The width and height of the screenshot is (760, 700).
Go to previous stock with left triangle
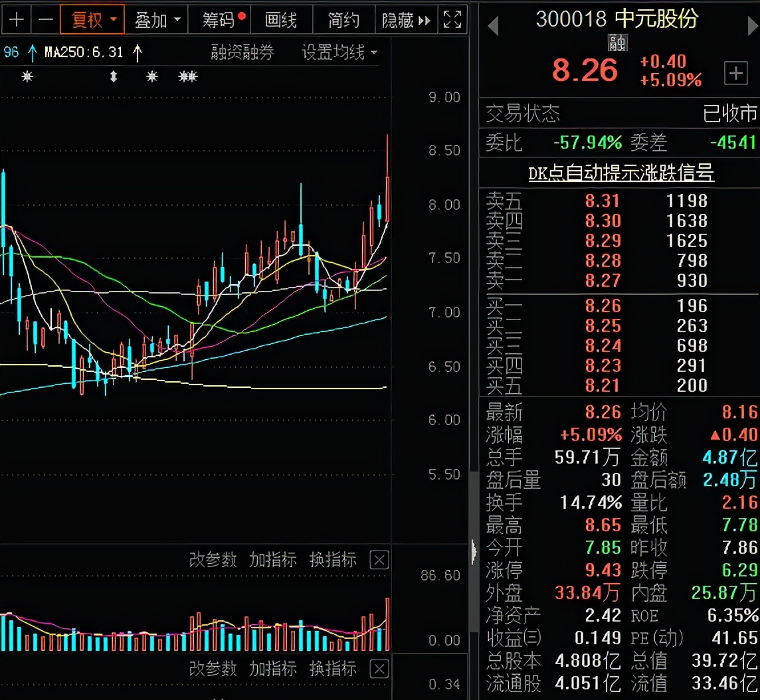pos(493,27)
